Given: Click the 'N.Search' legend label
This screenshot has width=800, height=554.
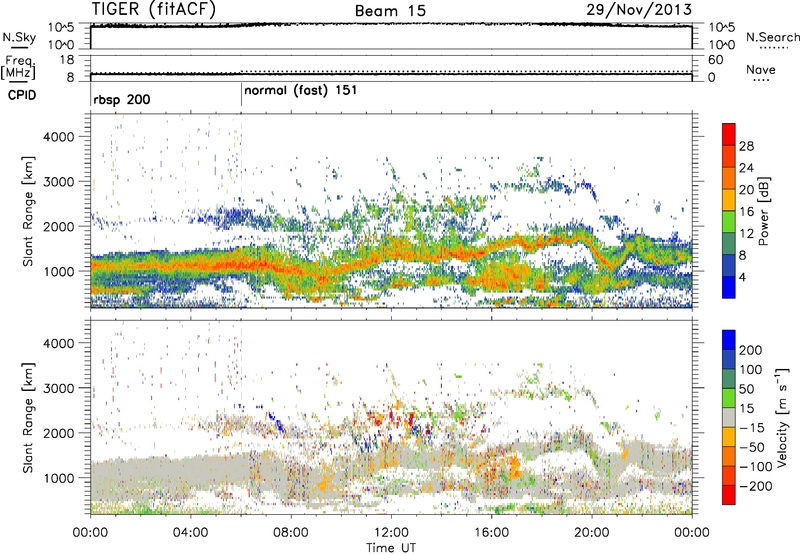Looking at the screenshot, I should [772, 37].
